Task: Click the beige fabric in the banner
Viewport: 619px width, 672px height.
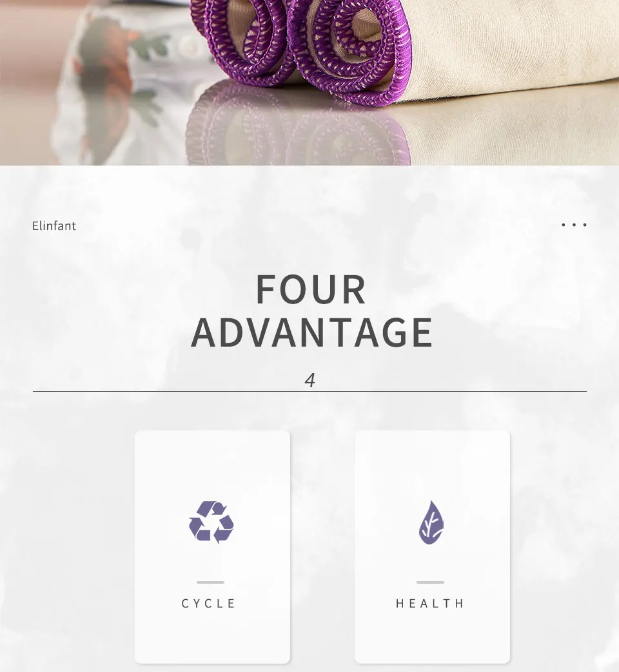Action: [515, 43]
